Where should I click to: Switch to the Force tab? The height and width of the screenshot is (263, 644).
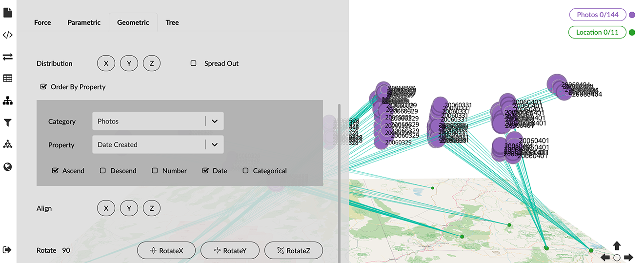pos(42,22)
